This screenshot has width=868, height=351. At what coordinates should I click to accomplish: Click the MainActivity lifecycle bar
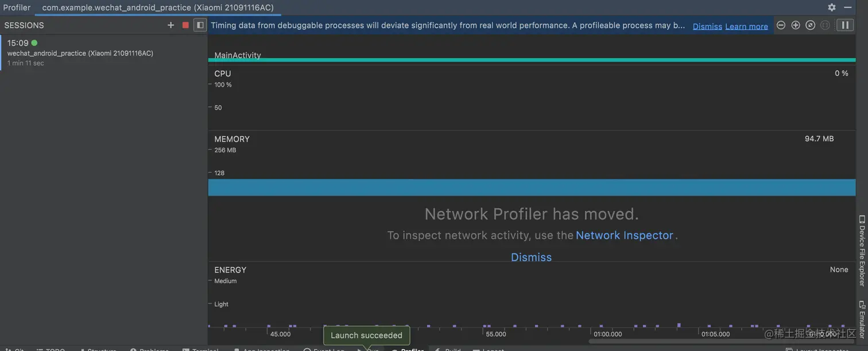(532, 60)
